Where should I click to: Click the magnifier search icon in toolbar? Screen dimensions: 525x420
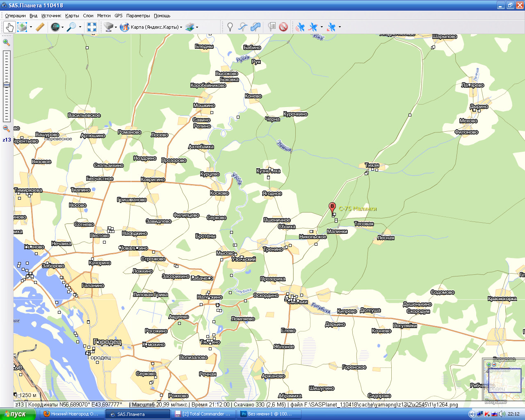(71, 27)
